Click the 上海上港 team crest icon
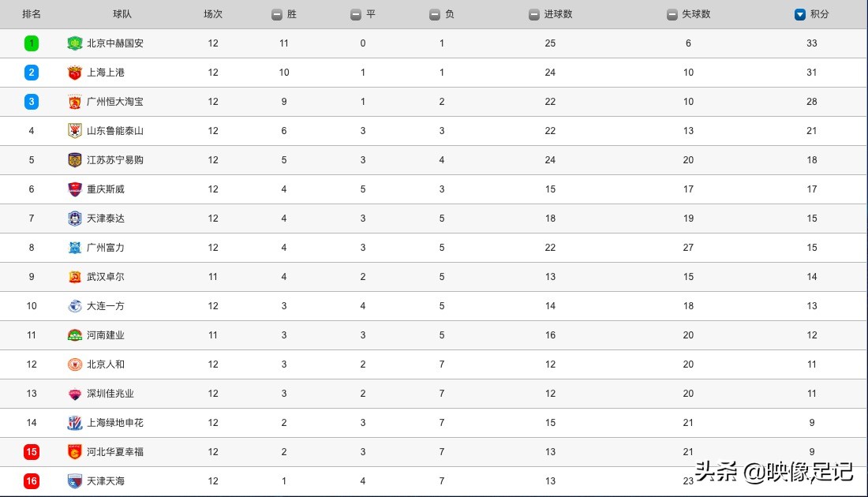Image resolution: width=868 pixels, height=497 pixels. [x=75, y=73]
